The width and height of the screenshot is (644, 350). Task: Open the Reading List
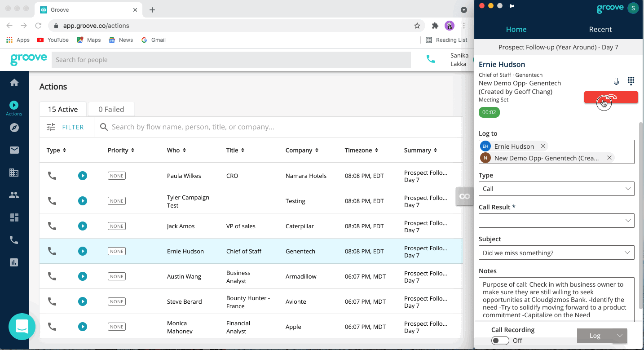click(x=447, y=40)
